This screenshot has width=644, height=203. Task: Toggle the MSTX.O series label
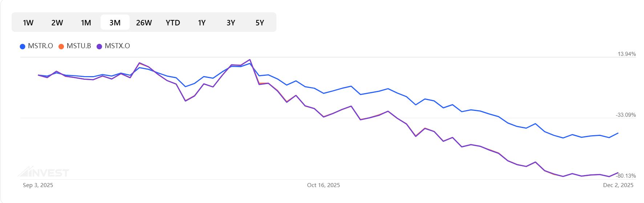tap(117, 46)
